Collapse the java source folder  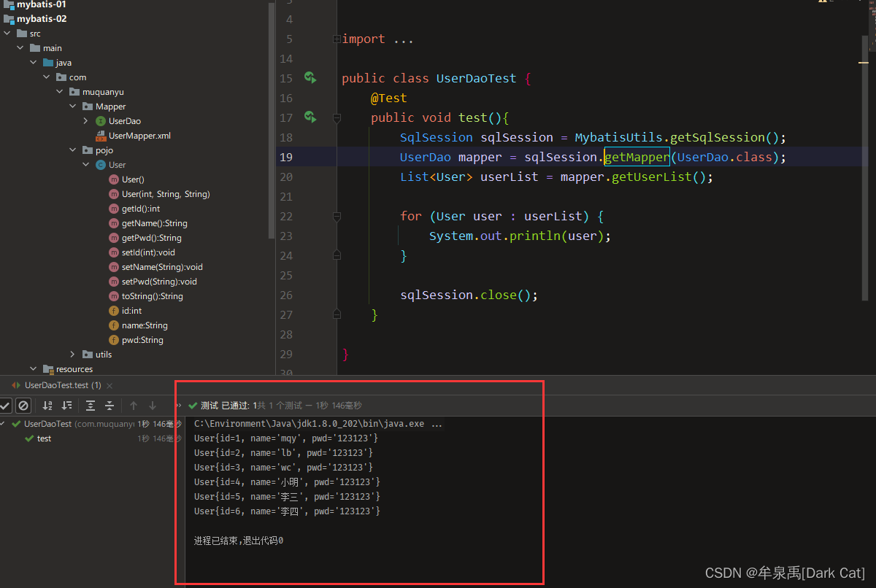34,63
